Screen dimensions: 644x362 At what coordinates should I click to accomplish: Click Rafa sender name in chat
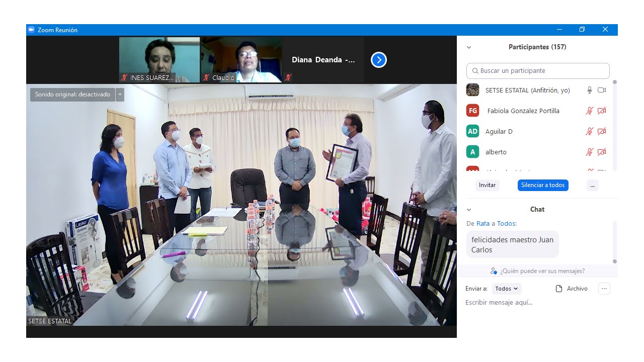[483, 223]
